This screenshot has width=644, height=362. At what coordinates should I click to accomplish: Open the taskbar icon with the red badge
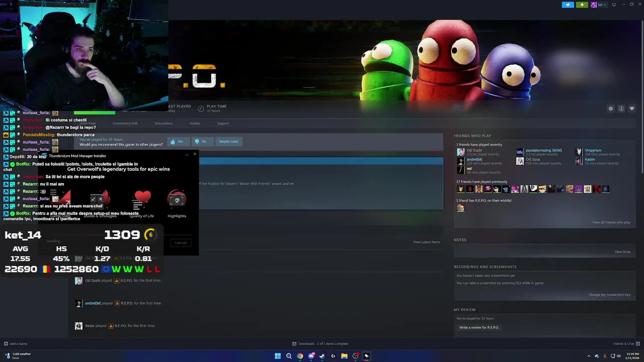[x=355, y=356]
